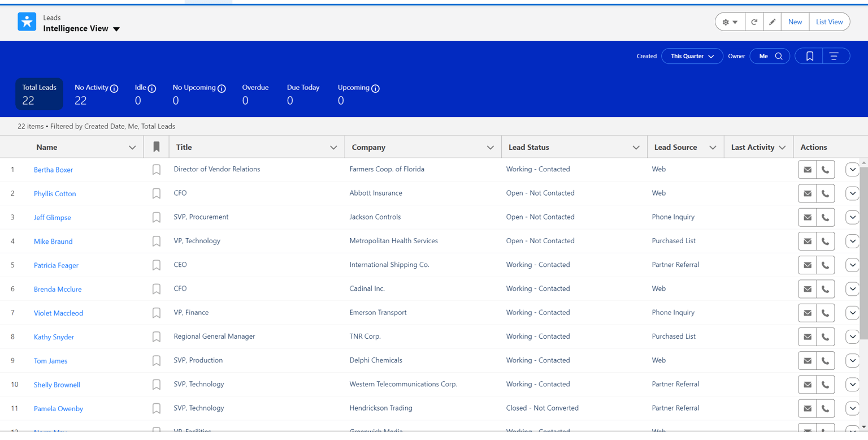
Task: Open lead Phyllis Cotton
Action: pyautogui.click(x=55, y=193)
